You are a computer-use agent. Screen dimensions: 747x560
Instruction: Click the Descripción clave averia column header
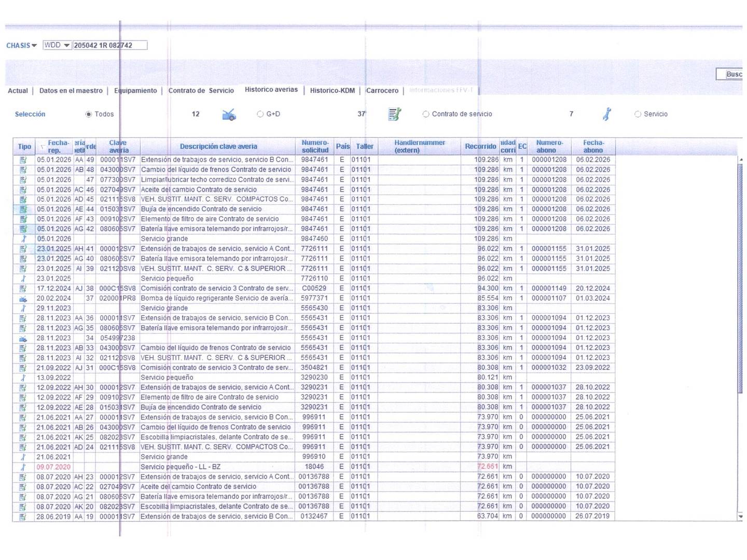[x=218, y=146]
